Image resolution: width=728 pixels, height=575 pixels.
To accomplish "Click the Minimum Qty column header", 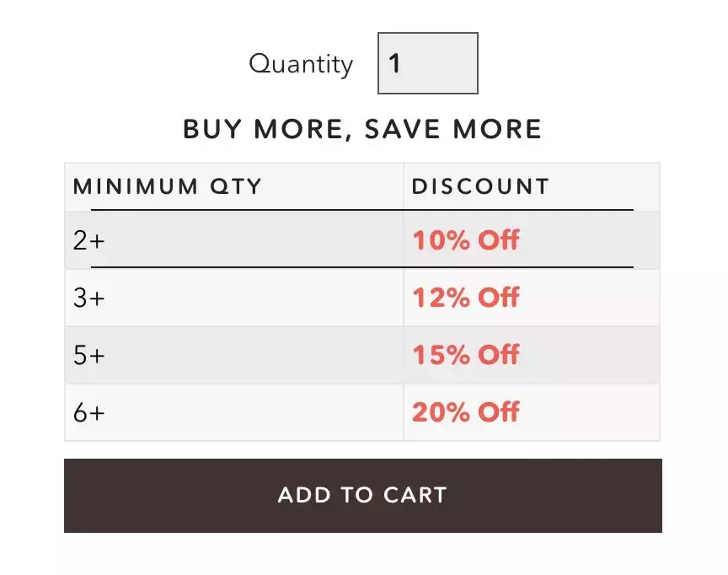I will coord(168,186).
